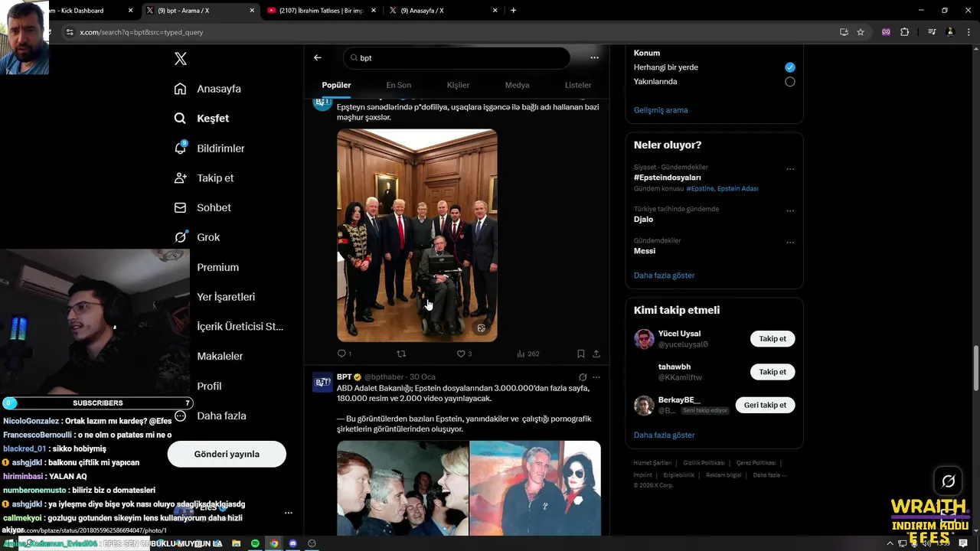Open the X logo home link
Viewport: 980px width, 551px height.
[x=181, y=59]
